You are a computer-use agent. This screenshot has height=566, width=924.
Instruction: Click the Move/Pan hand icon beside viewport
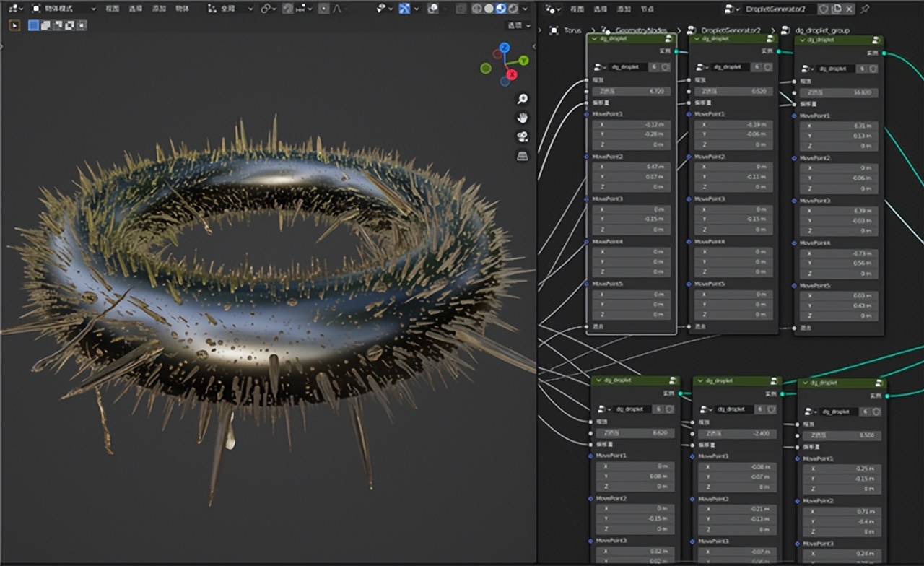pos(522,117)
